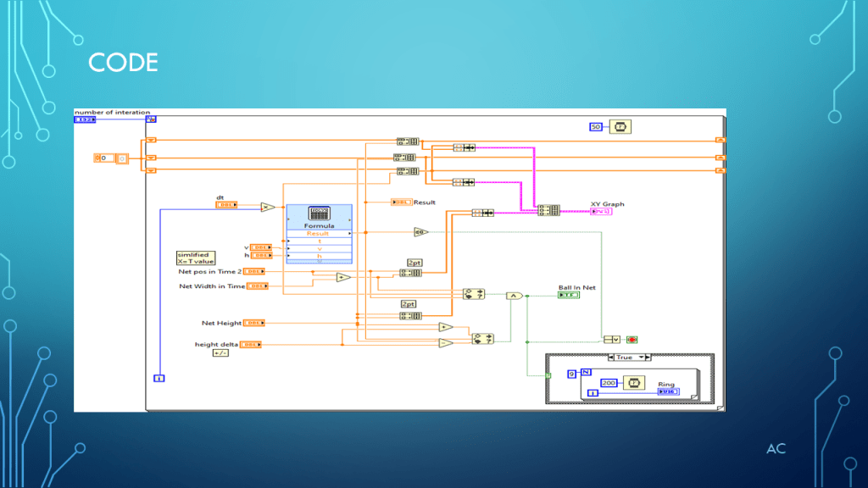This screenshot has width=868, height=488.
Task: Click the simplified X=T value comment box
Action: pos(193,258)
